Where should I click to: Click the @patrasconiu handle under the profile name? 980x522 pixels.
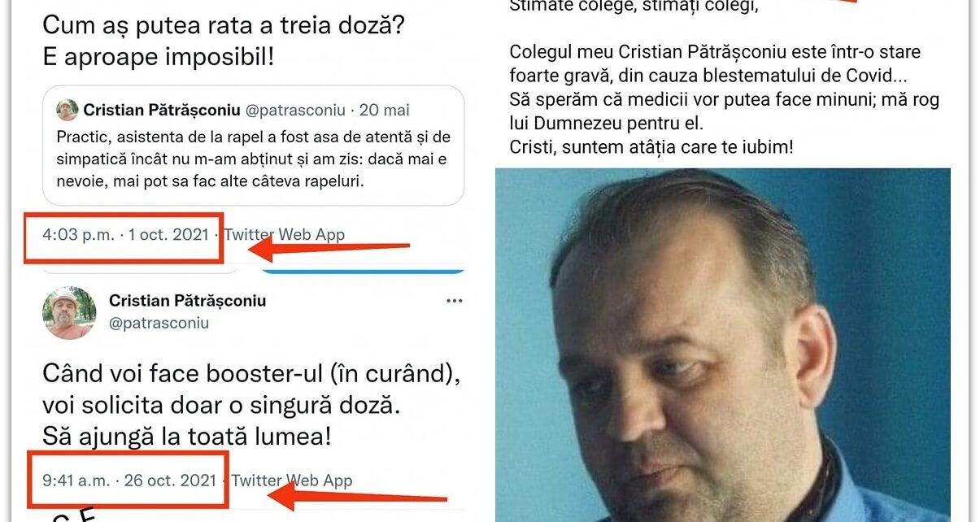[159, 323]
